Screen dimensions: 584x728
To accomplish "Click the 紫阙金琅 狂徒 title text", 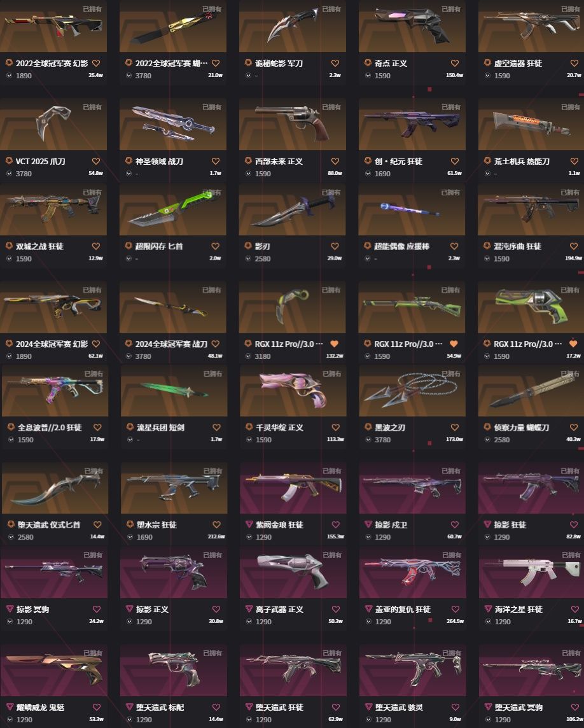I will click(x=279, y=524).
